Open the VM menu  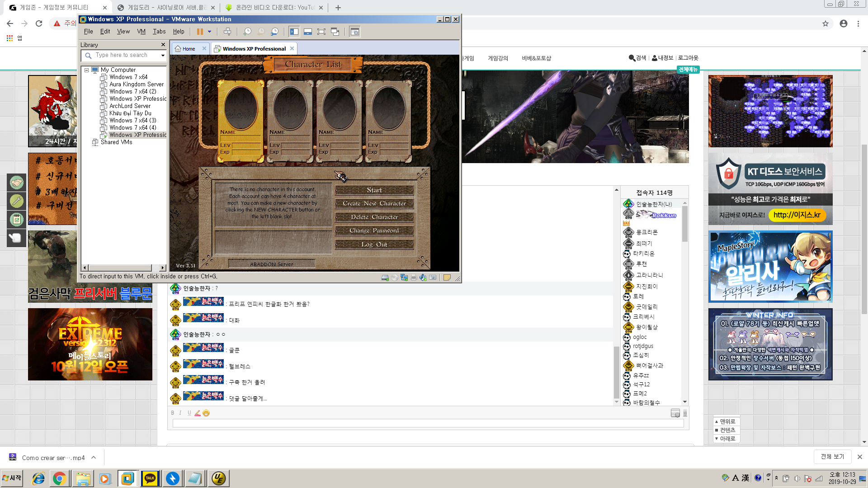pyautogui.click(x=141, y=32)
